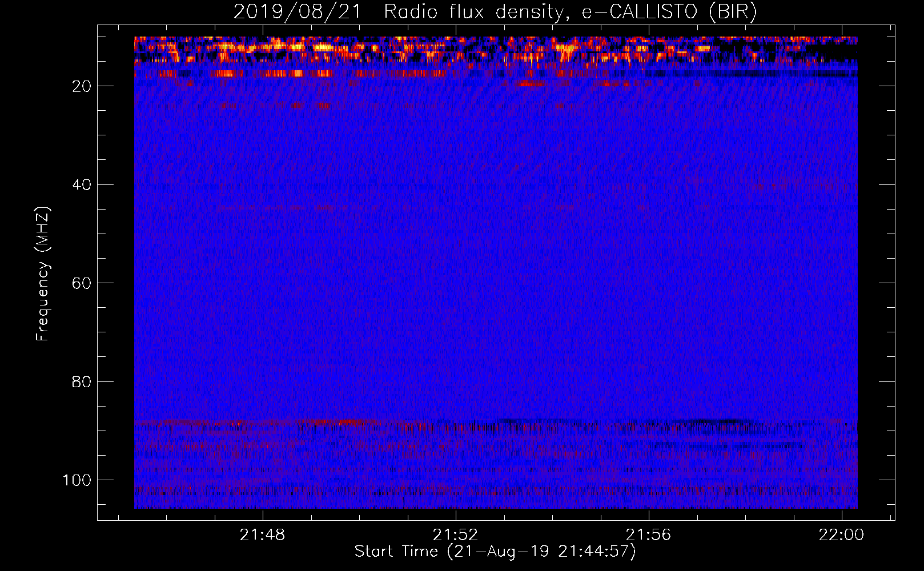Click the 21:52 time tick label
The height and width of the screenshot is (571, 924).
click(455, 535)
